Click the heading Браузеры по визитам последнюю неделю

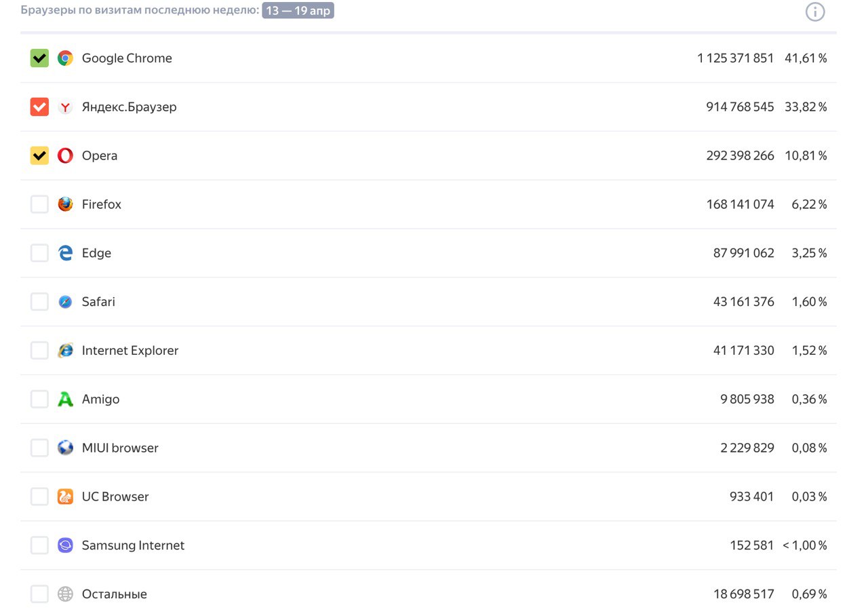click(x=140, y=11)
